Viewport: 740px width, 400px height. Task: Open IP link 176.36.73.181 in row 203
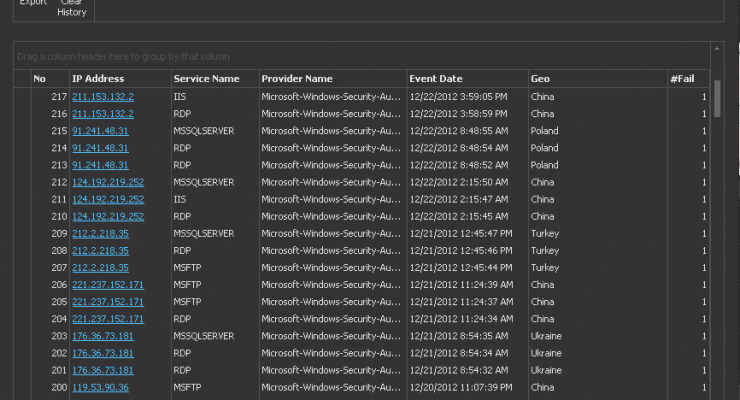point(102,335)
